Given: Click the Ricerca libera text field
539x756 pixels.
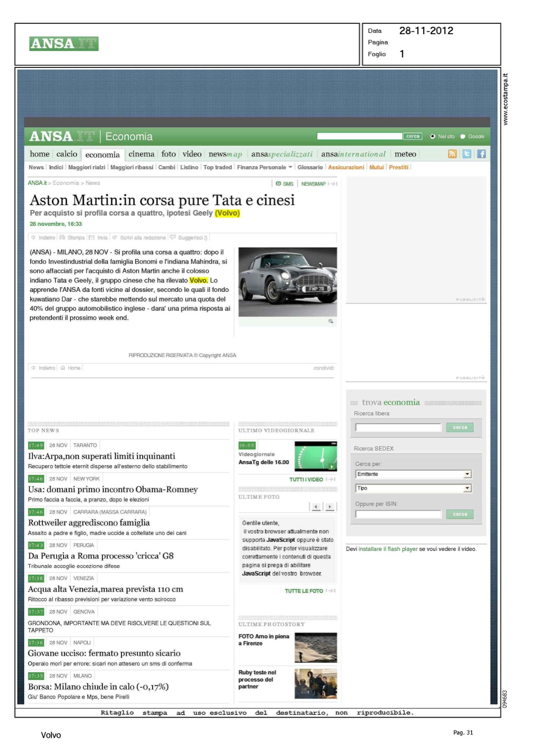Looking at the screenshot, I should [398, 427].
